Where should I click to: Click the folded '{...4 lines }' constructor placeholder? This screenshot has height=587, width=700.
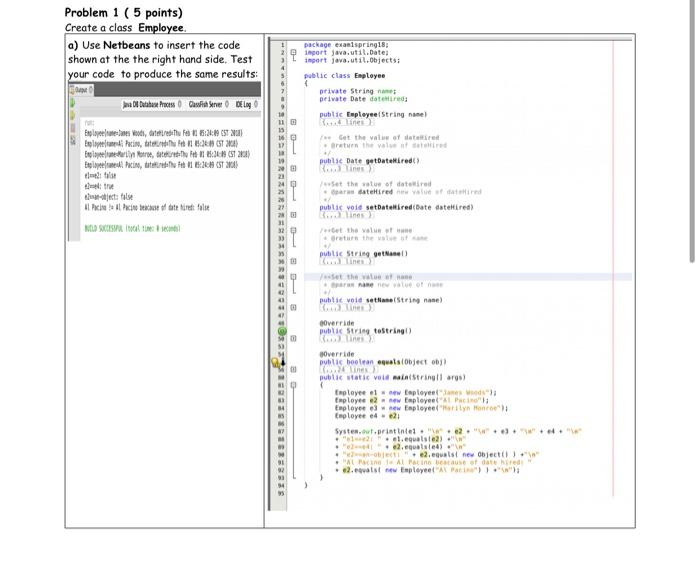tap(347, 122)
